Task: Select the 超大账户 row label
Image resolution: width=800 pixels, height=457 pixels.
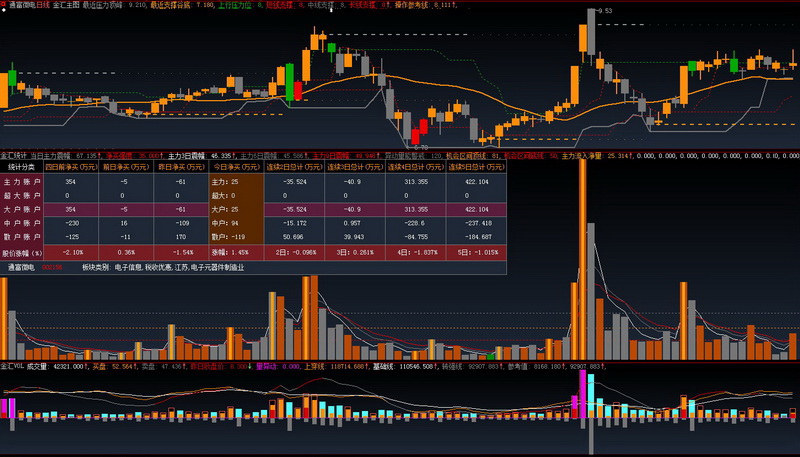Action: [22, 195]
